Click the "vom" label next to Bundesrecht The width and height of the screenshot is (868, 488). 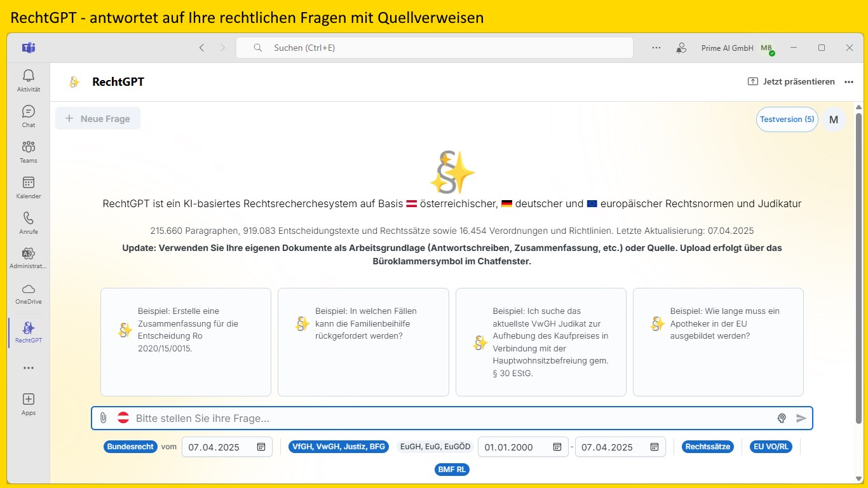(169, 447)
